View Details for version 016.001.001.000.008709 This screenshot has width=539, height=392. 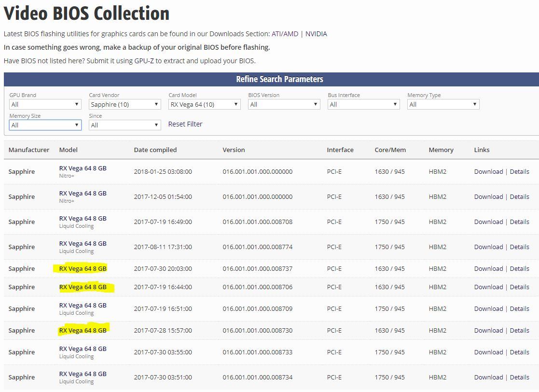(519, 309)
